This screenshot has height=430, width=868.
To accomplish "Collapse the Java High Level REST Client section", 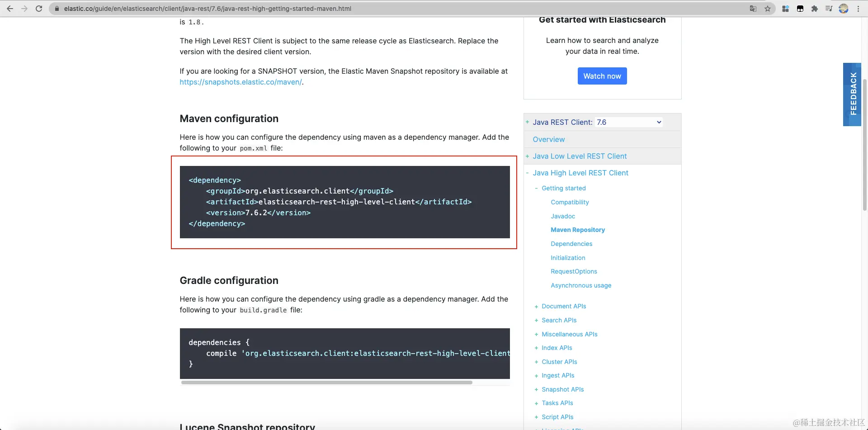I will (x=528, y=173).
